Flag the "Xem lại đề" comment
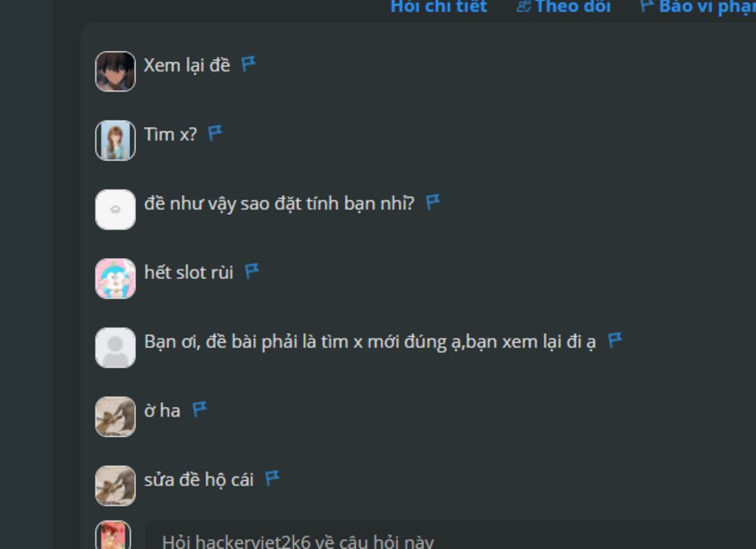The width and height of the screenshot is (756, 549). pyautogui.click(x=248, y=64)
